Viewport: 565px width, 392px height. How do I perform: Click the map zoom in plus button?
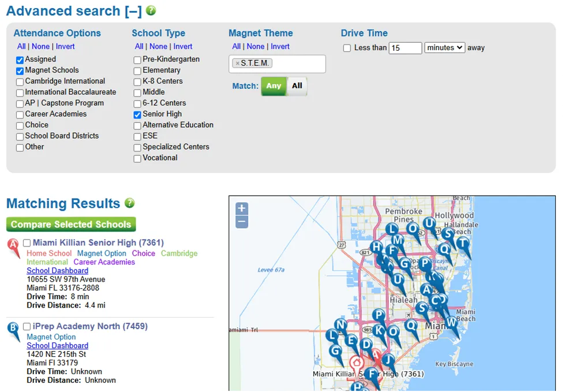coord(242,208)
